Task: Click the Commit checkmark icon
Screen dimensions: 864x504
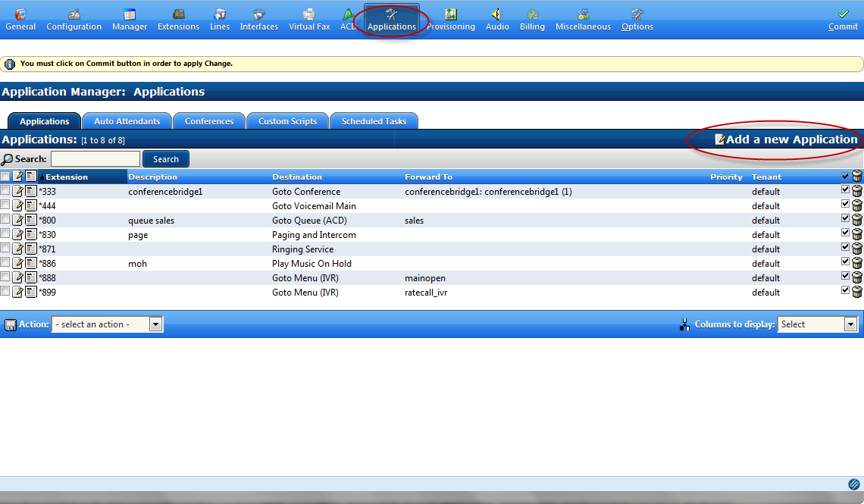Action: [843, 14]
